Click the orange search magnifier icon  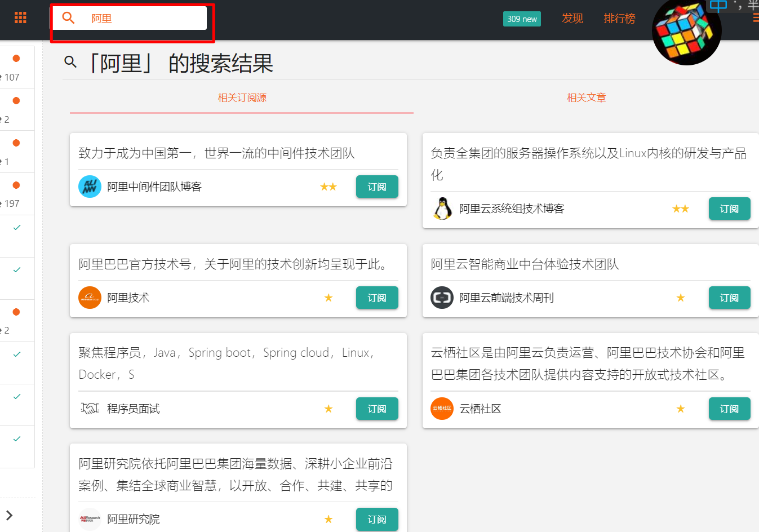tap(68, 18)
